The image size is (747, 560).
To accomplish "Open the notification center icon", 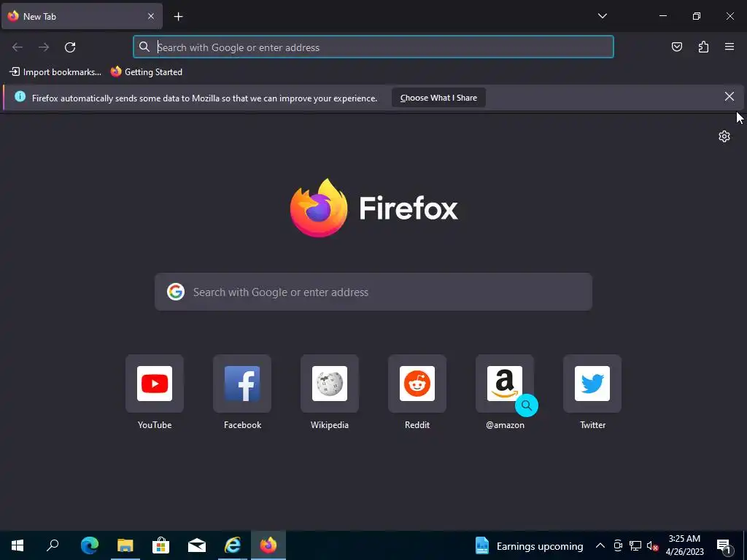I will pos(724,545).
